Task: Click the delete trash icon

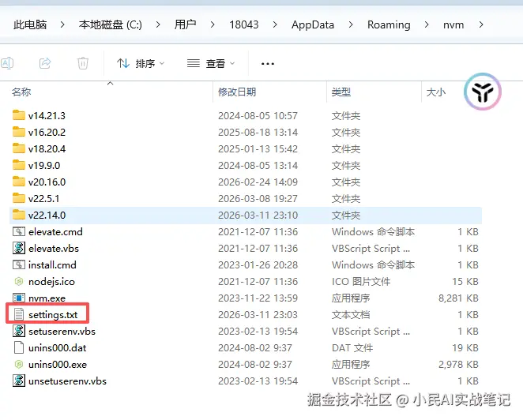Action: pyautogui.click(x=83, y=63)
